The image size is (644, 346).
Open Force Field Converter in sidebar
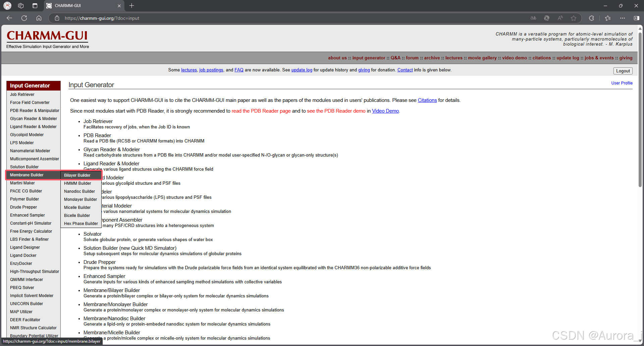(34, 103)
